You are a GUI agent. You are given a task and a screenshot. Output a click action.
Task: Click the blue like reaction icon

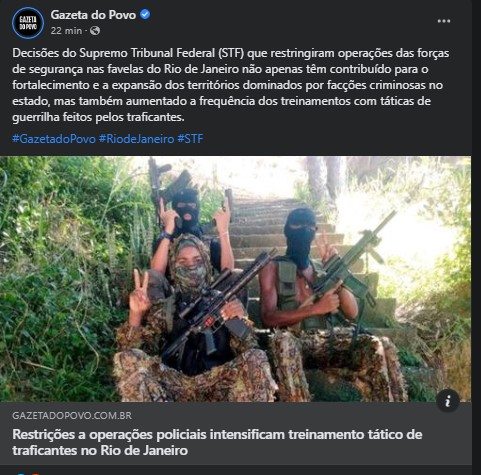tap(21, 473)
